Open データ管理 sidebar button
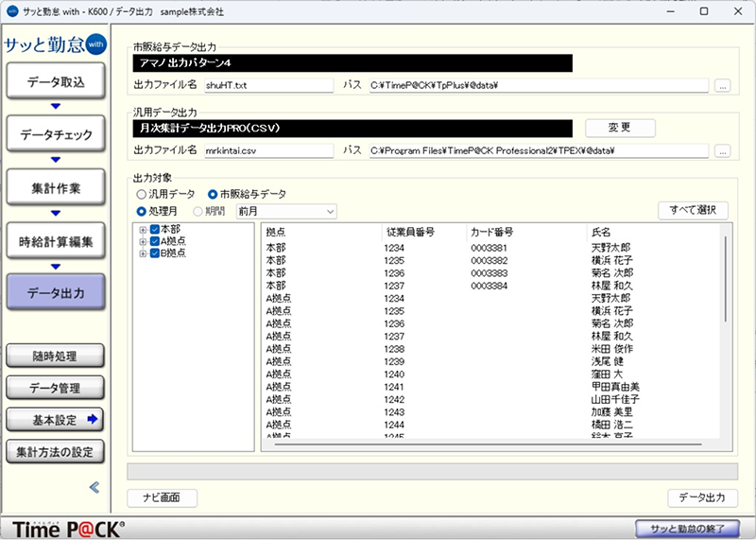Image resolution: width=756 pixels, height=540 pixels. [x=55, y=388]
